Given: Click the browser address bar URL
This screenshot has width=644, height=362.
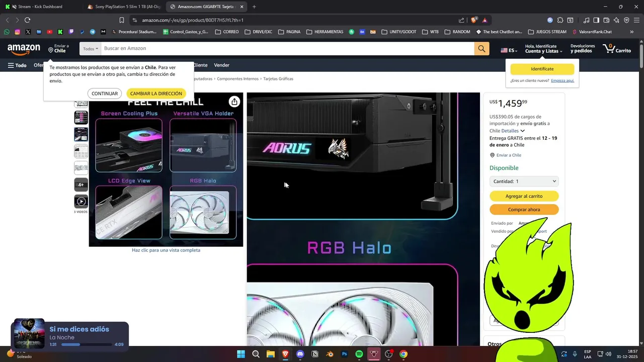Looking at the screenshot, I should (193, 20).
